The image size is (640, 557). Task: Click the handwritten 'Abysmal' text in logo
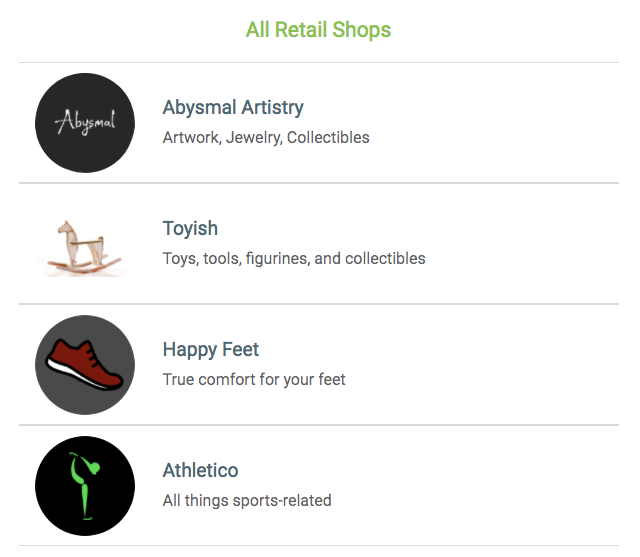[85, 124]
